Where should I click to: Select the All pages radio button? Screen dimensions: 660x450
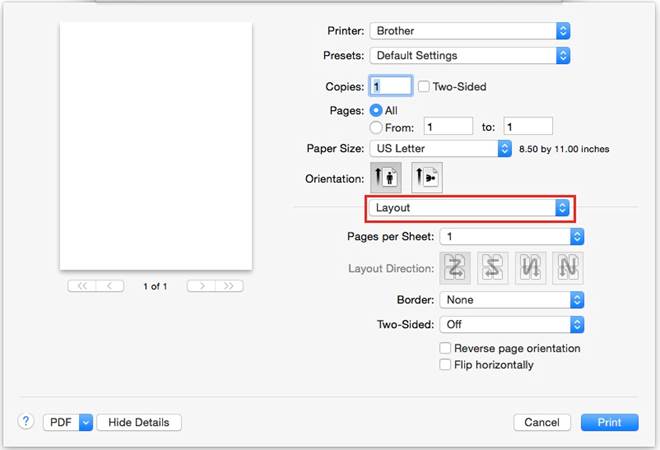376,111
